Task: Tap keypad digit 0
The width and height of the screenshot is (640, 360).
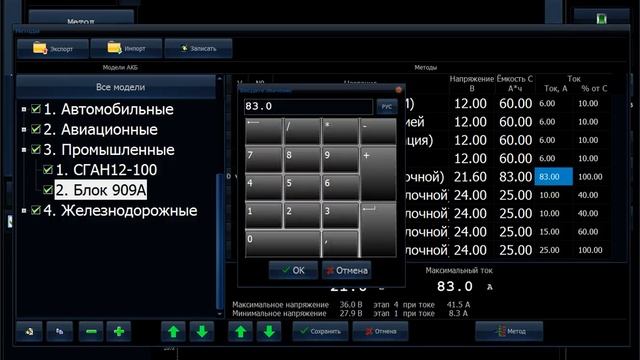Action: click(x=282, y=244)
